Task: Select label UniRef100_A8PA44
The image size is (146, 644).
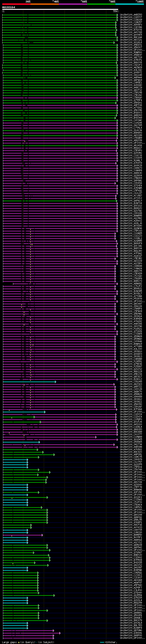Action: [131, 77]
